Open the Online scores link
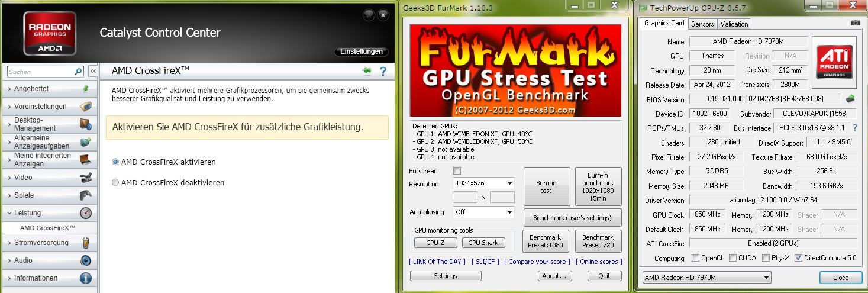 click(599, 262)
